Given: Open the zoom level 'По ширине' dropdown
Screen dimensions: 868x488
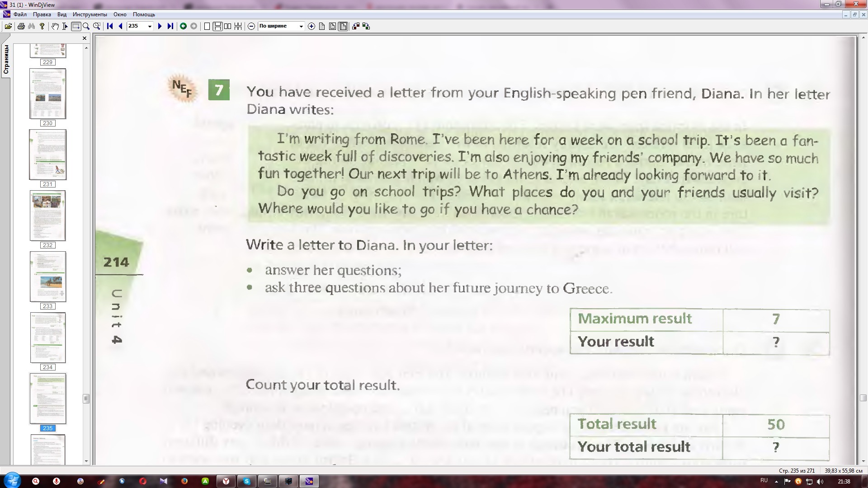Looking at the screenshot, I should tap(301, 26).
